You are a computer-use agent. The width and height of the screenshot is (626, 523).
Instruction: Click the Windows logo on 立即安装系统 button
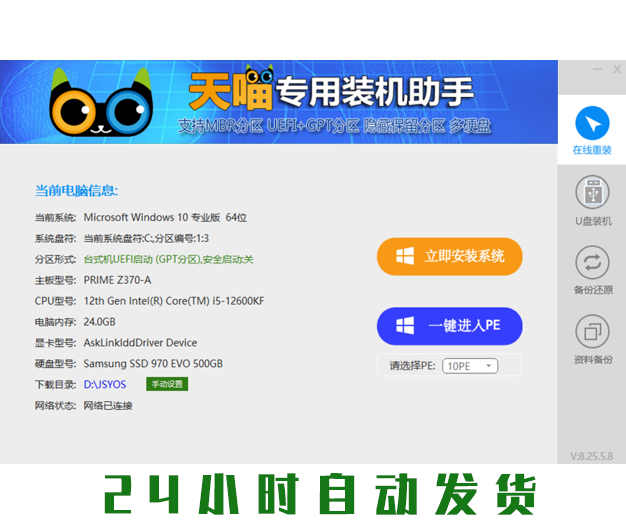405,256
